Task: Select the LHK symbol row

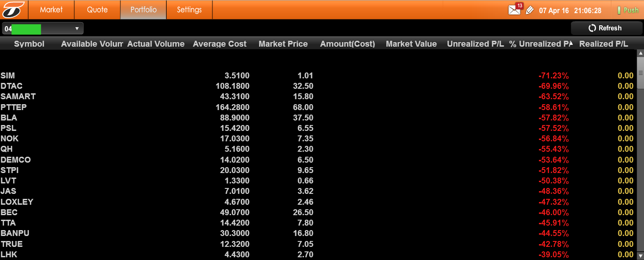Action: click(x=318, y=255)
